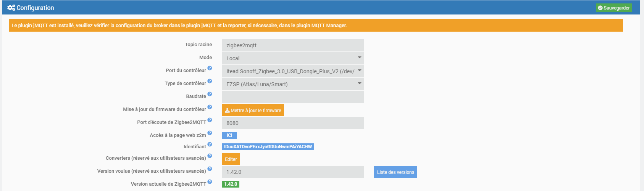The height and width of the screenshot is (191, 644).
Task: Click the Sauvegarder button
Action: [x=614, y=8]
